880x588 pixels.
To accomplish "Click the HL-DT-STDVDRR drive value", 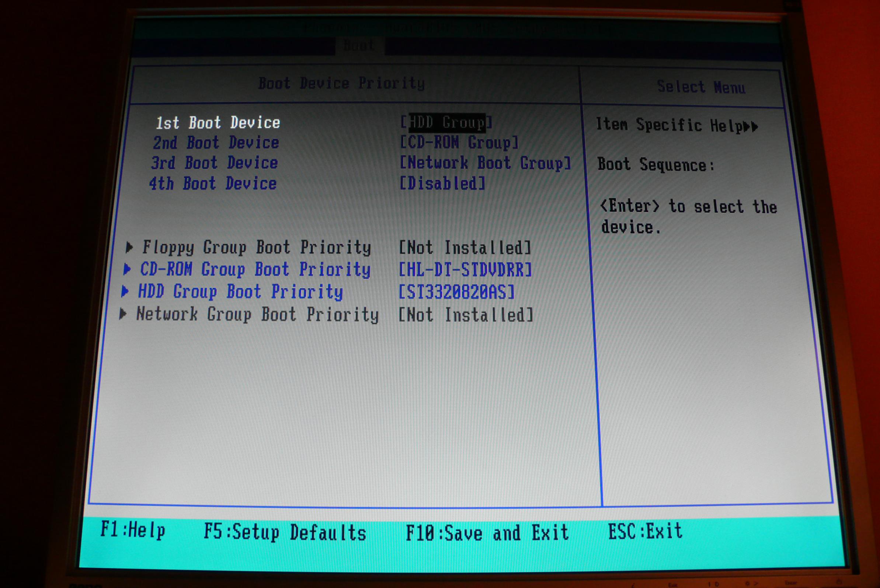I will [x=465, y=270].
